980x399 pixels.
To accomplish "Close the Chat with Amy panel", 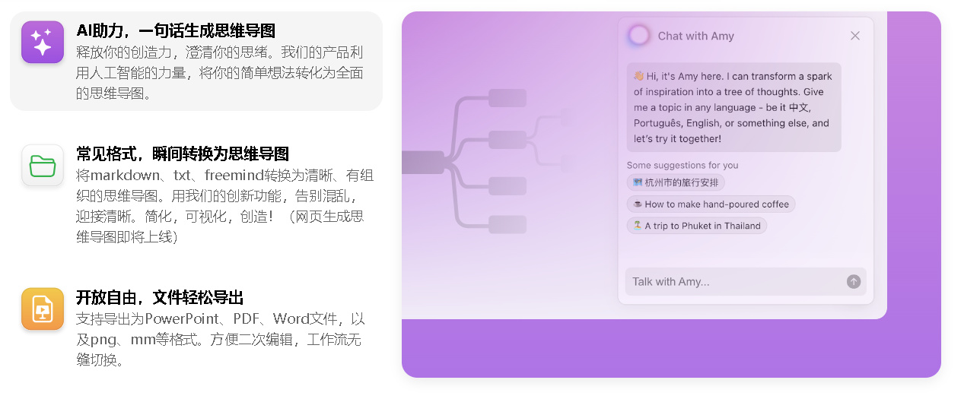I will pos(855,36).
